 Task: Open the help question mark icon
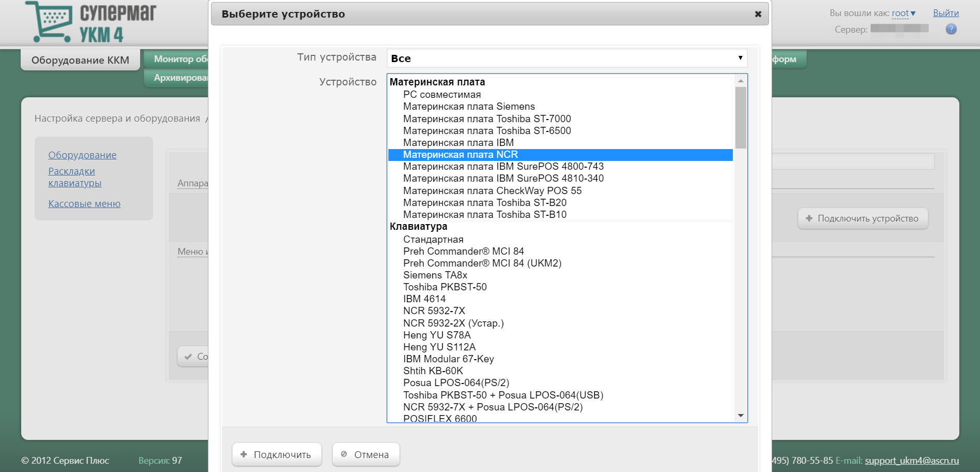951,29
